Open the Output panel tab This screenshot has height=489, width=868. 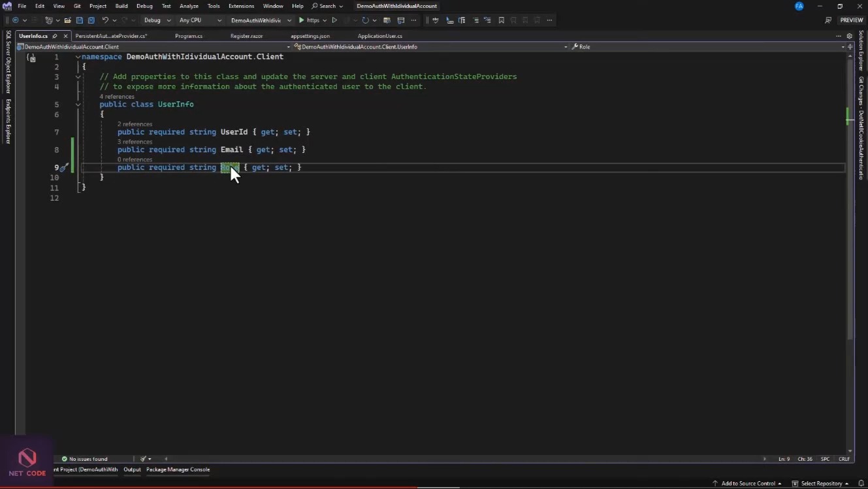pos(132,469)
